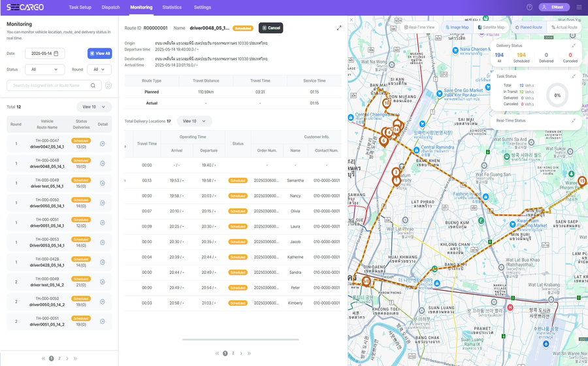Click map marker number 6

384,141
